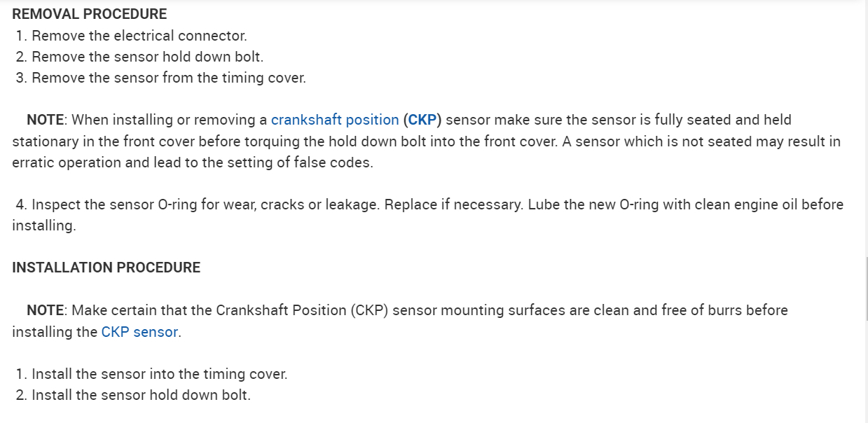Click the bold "NOTE" label under removal steps
The image size is (868, 423).
point(46,120)
